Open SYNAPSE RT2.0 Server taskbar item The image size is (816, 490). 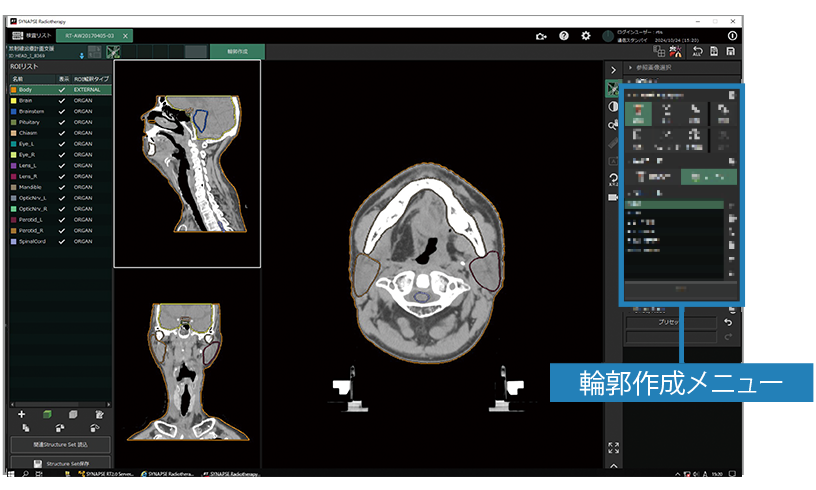(106, 474)
